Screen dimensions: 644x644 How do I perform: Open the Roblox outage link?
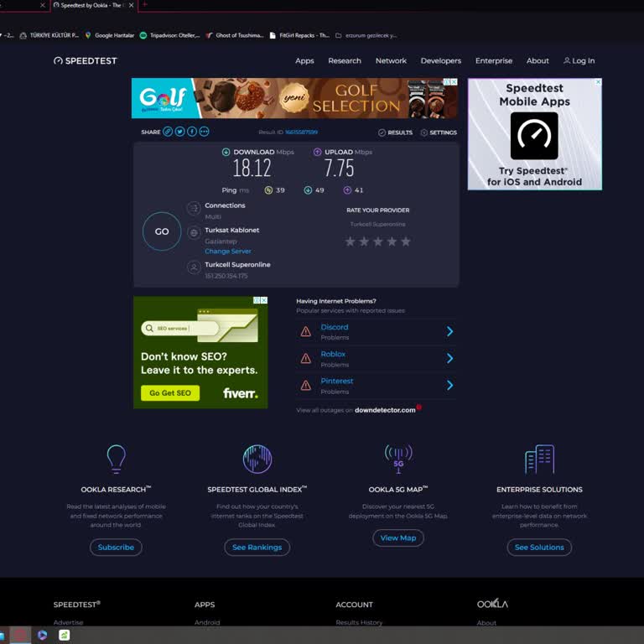point(333,354)
